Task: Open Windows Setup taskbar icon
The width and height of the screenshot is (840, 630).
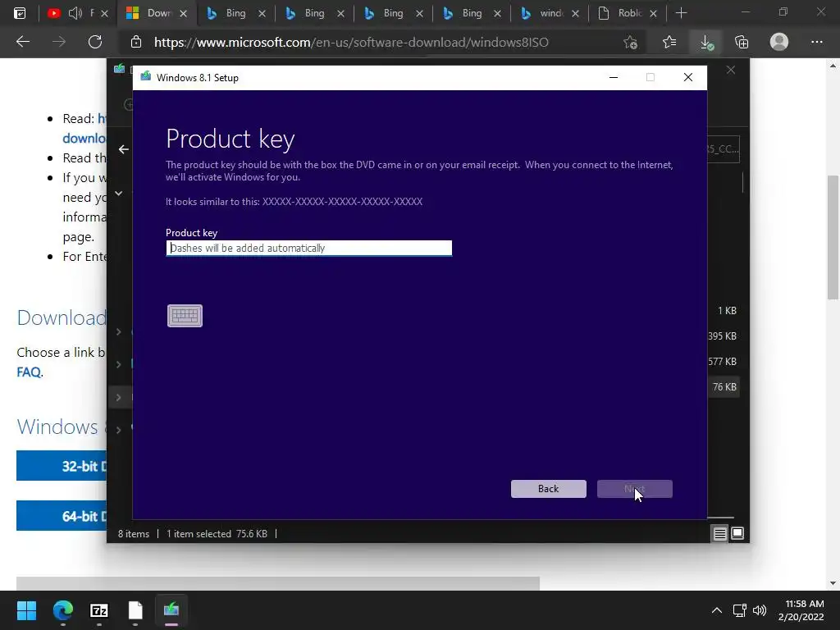Action: [x=171, y=610]
